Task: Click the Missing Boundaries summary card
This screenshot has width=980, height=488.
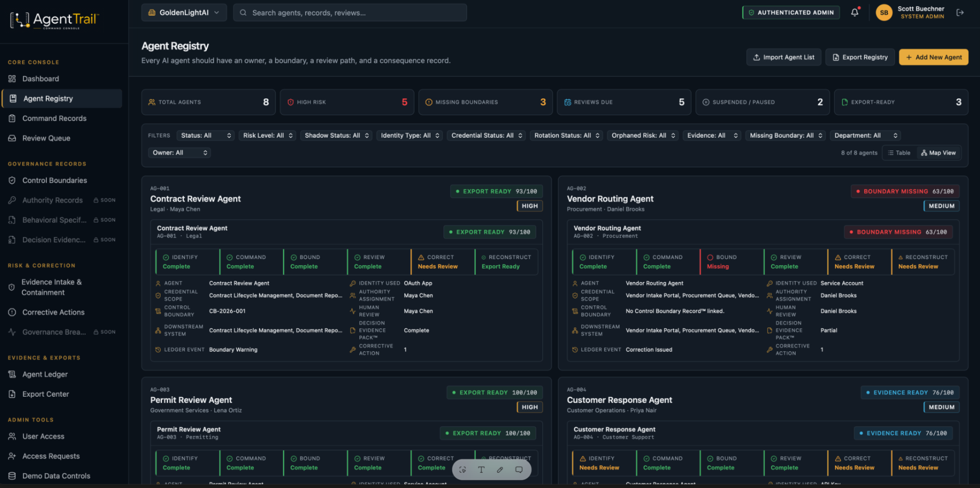Action: 485,102
